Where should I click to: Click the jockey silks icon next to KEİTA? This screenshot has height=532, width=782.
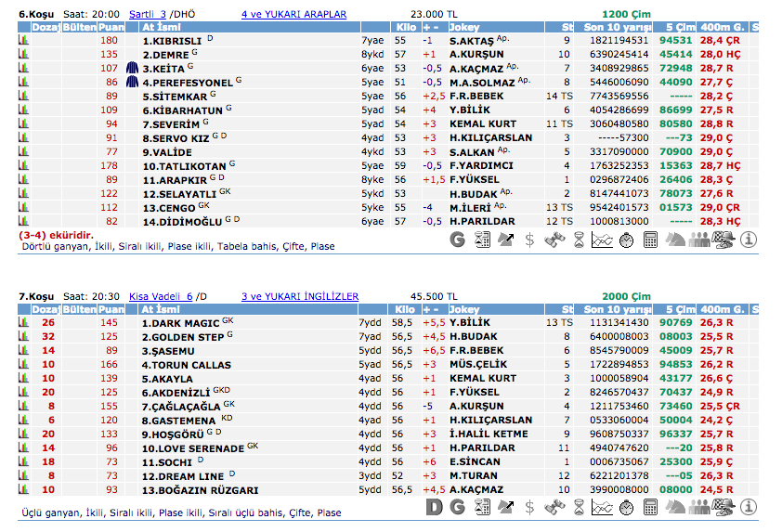pos(131,69)
